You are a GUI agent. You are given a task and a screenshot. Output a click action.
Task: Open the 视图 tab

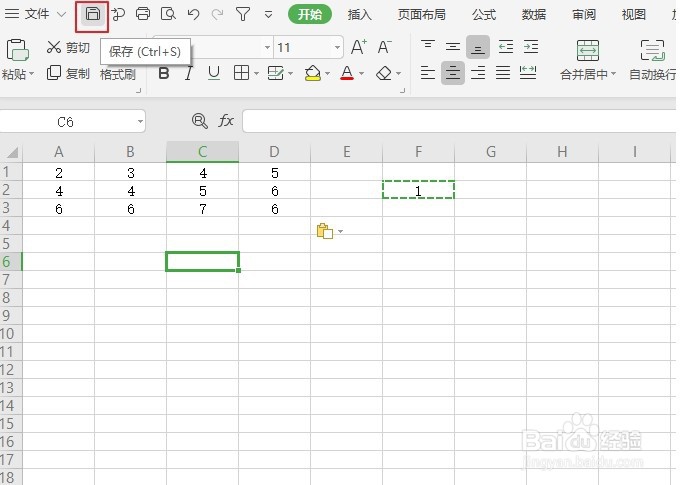634,14
